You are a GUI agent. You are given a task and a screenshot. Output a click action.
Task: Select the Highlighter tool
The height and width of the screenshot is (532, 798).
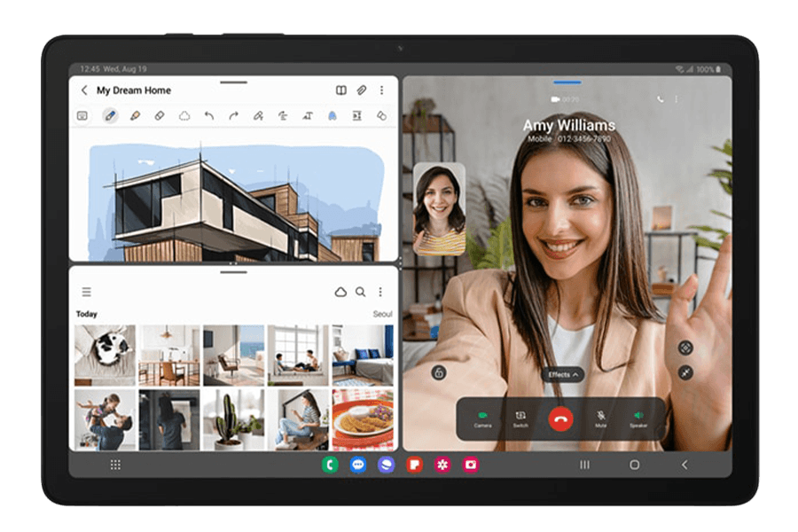tap(135, 115)
